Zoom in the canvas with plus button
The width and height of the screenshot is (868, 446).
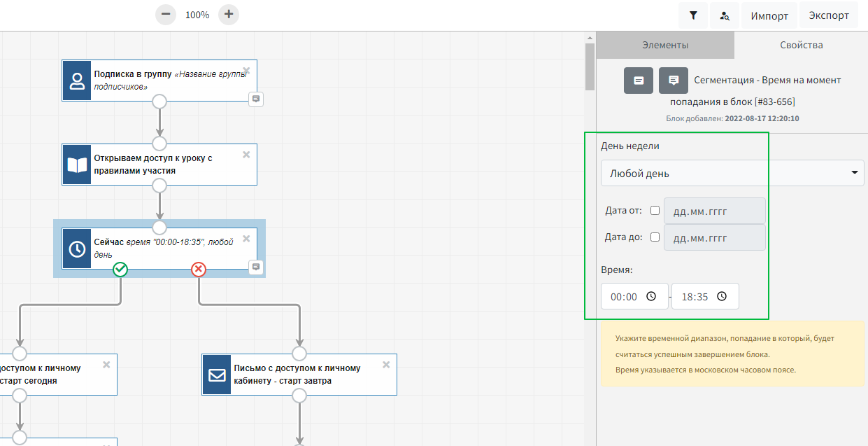pyautogui.click(x=229, y=14)
